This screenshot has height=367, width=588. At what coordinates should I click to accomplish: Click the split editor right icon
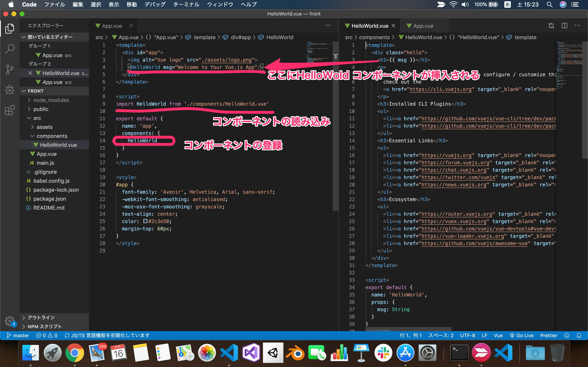point(564,26)
